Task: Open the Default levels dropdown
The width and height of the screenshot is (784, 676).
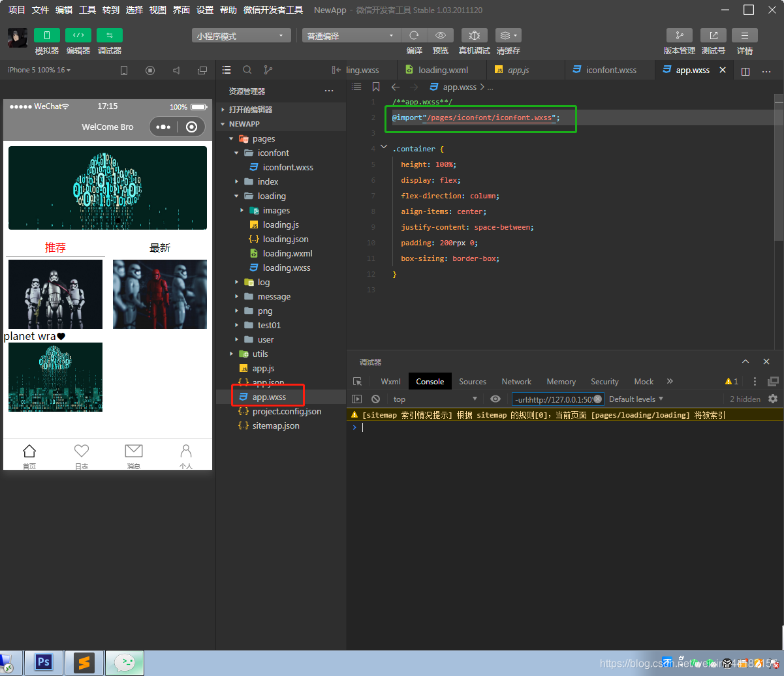Action: point(636,399)
